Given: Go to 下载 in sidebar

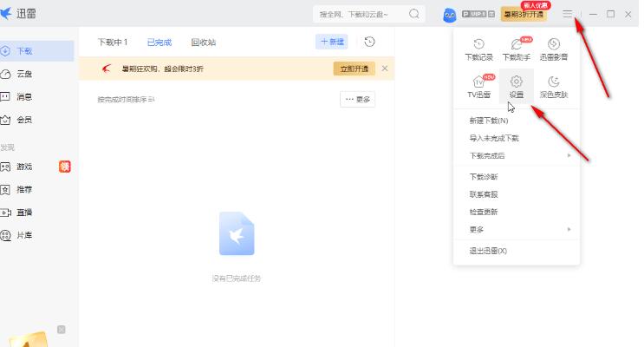Looking at the screenshot, I should click(37, 51).
